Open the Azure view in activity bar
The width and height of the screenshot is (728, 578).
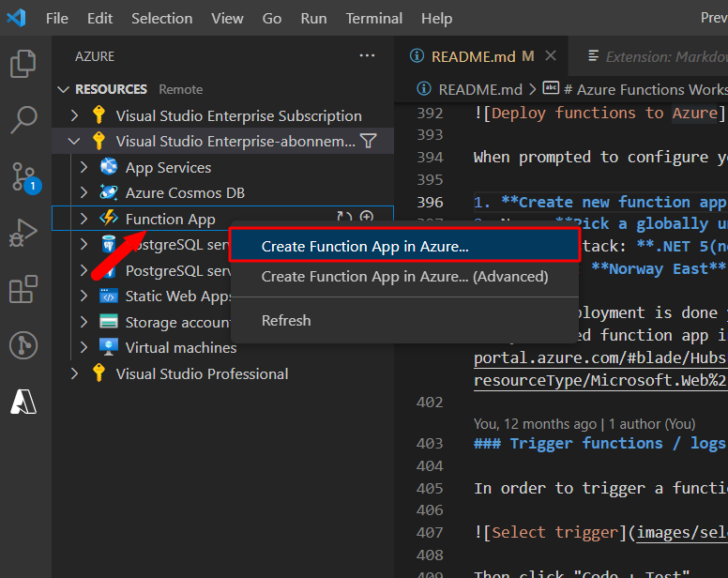tap(23, 402)
